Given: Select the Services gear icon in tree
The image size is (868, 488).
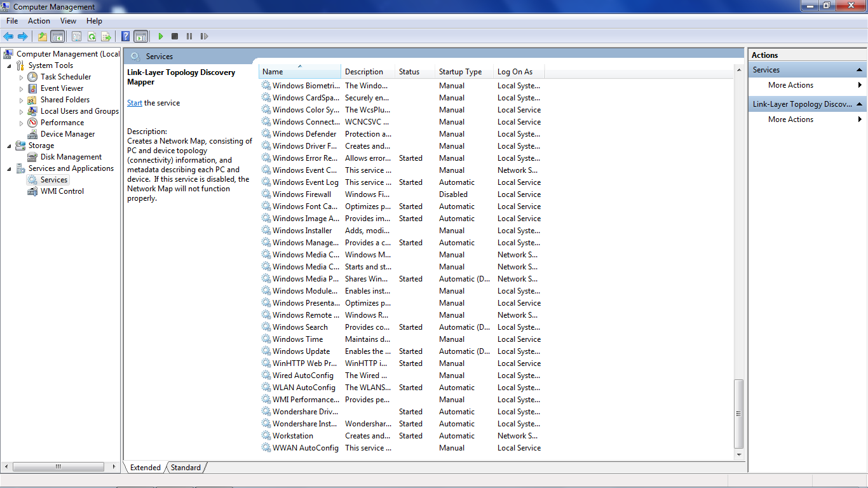Looking at the screenshot, I should [32, 180].
